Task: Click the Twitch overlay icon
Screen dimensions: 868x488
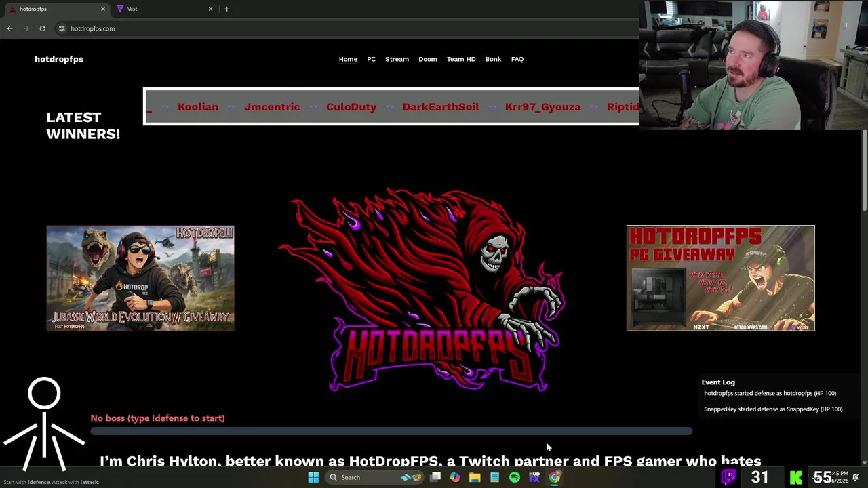Action: point(729,476)
